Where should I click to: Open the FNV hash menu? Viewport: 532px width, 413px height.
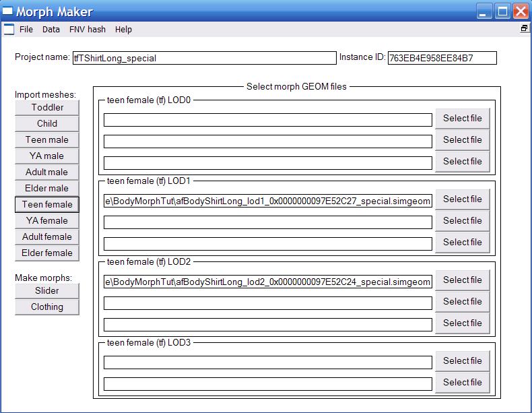[87, 30]
